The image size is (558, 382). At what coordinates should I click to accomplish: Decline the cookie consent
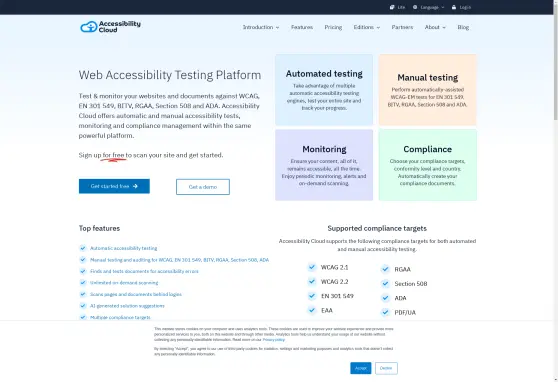tap(386, 368)
